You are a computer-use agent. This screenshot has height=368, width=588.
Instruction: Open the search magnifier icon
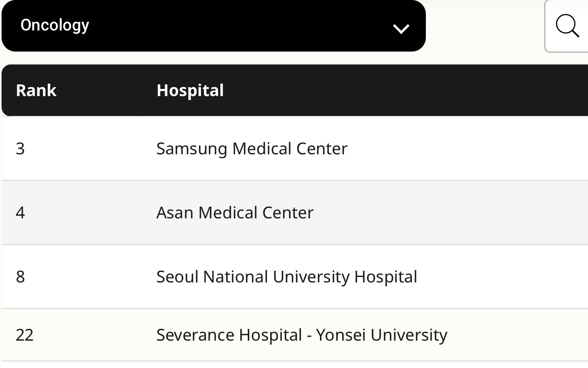tap(567, 26)
